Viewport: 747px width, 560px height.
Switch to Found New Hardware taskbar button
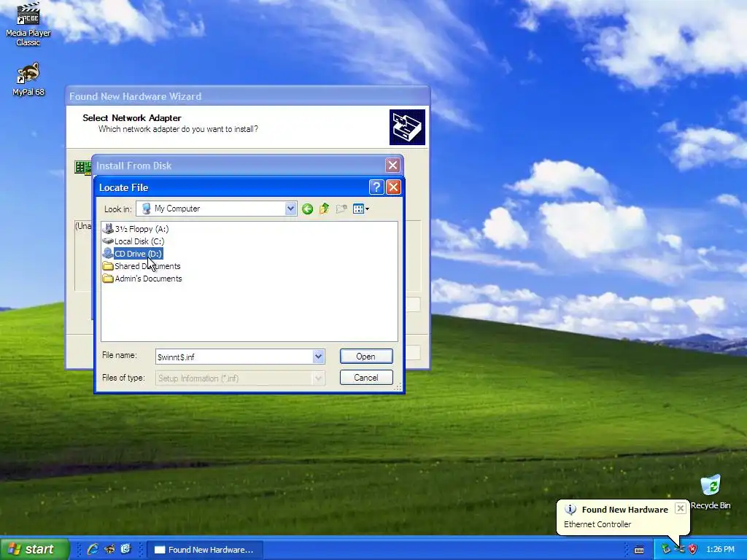click(x=204, y=550)
